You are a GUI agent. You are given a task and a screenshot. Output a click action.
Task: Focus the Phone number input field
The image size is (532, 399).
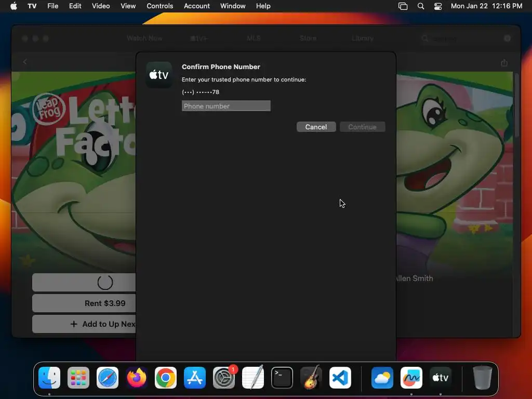coord(226,106)
